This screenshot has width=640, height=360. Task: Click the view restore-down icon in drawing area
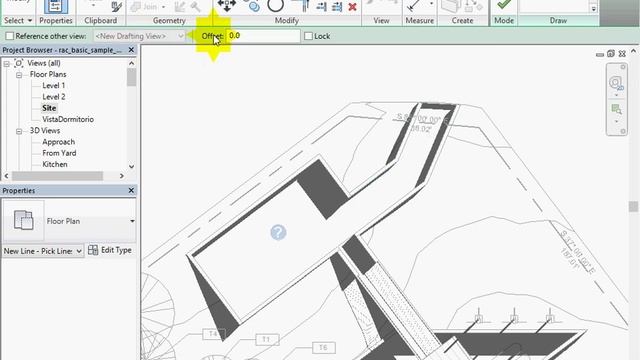pyautogui.click(x=611, y=53)
